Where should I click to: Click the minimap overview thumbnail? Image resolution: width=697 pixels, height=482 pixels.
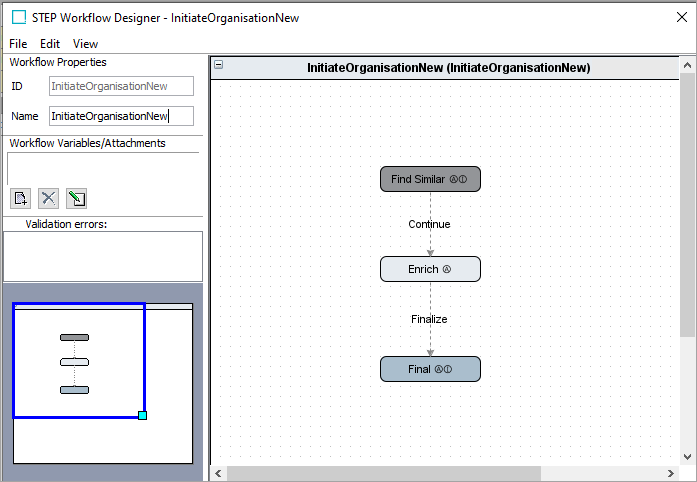103,383
